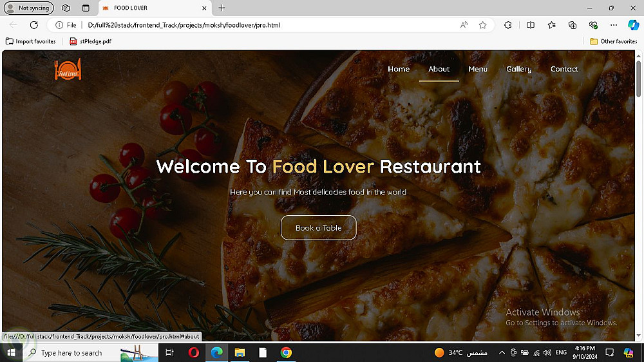
Task: Click the heading 'Welcome To Food Lover Restaurant'
Action: coord(318,166)
